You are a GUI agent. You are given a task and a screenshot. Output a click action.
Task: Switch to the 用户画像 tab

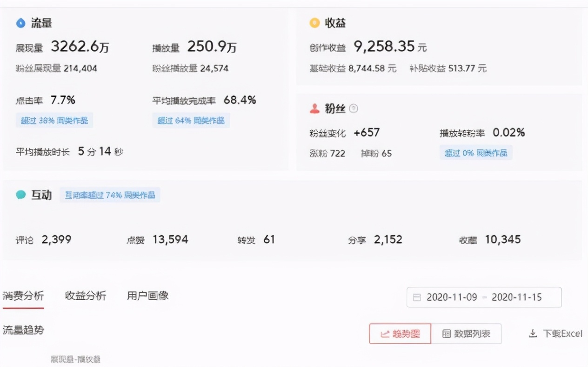point(148,295)
